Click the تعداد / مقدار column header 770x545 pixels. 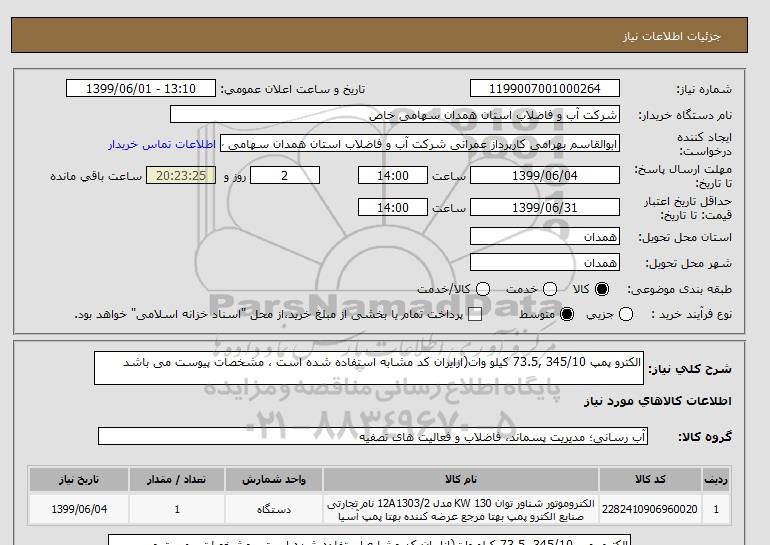pos(177,480)
